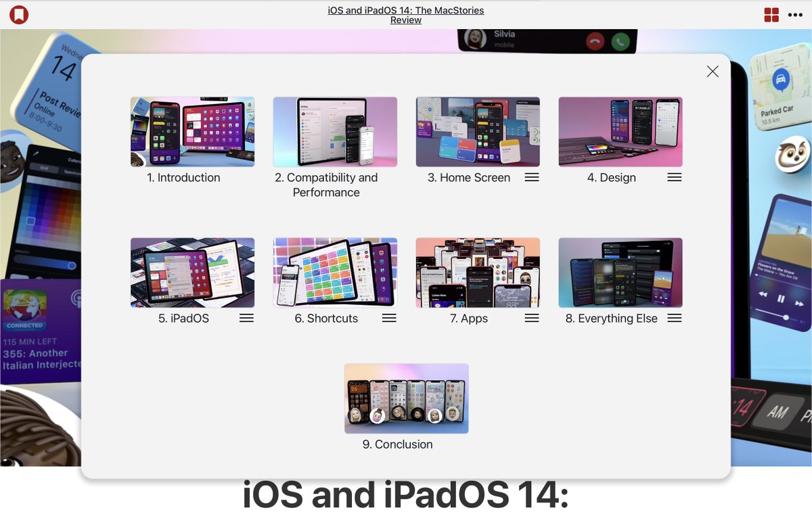Image resolution: width=812 pixels, height=514 pixels.
Task: Open the Everything Else chapter thumbnail
Action: (x=621, y=273)
